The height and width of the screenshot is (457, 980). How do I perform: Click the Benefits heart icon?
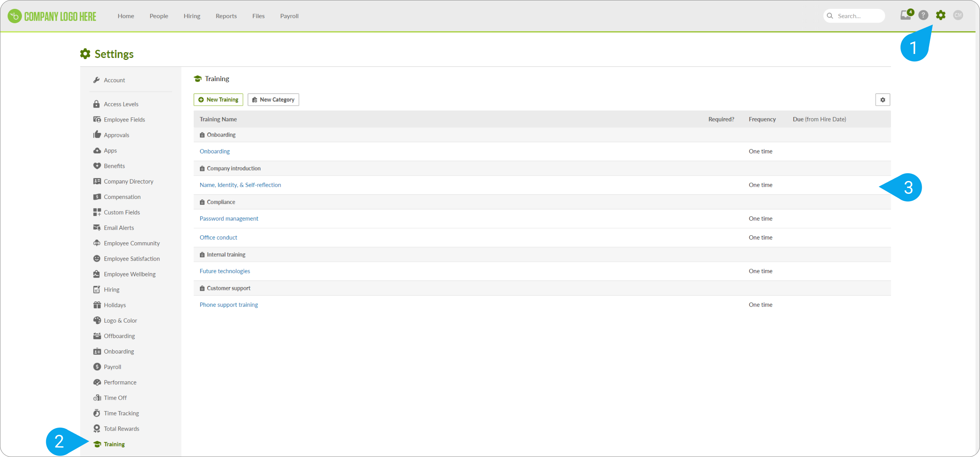(x=97, y=166)
